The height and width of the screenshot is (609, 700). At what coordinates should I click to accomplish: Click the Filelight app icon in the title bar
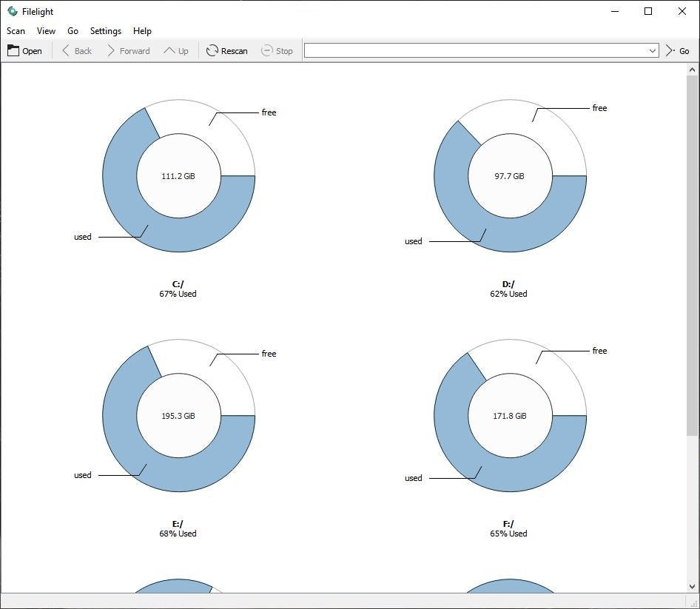[13, 11]
